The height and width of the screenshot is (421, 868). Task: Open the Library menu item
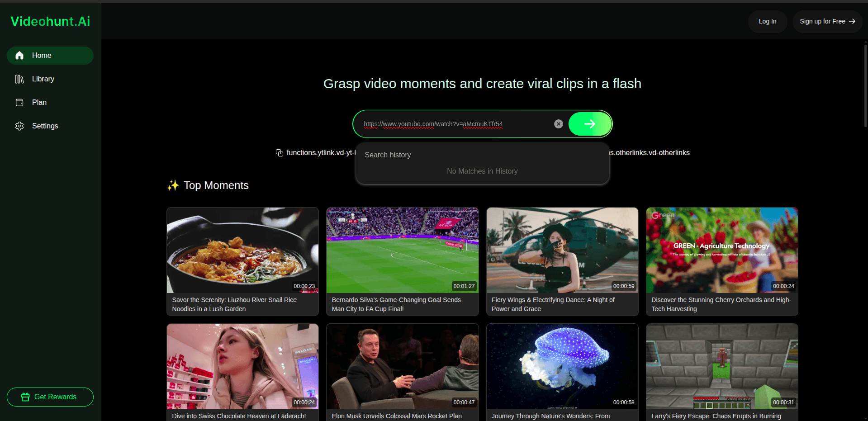(x=50, y=79)
